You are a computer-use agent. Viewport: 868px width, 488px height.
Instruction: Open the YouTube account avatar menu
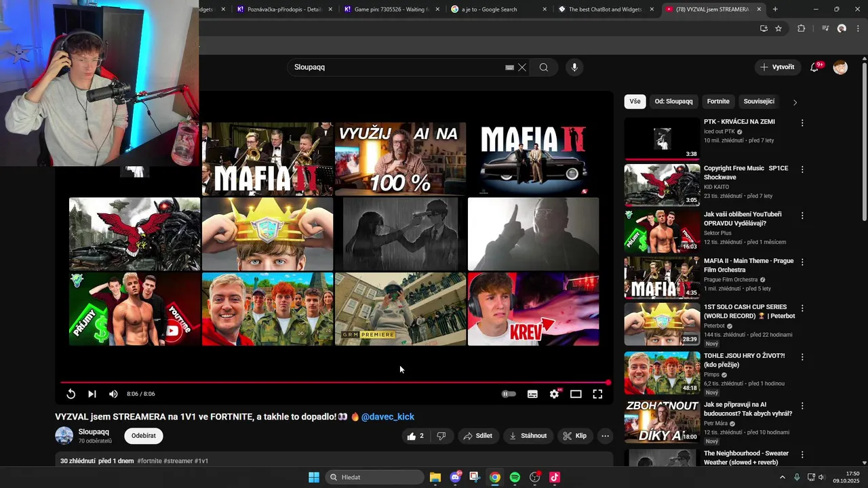(840, 67)
